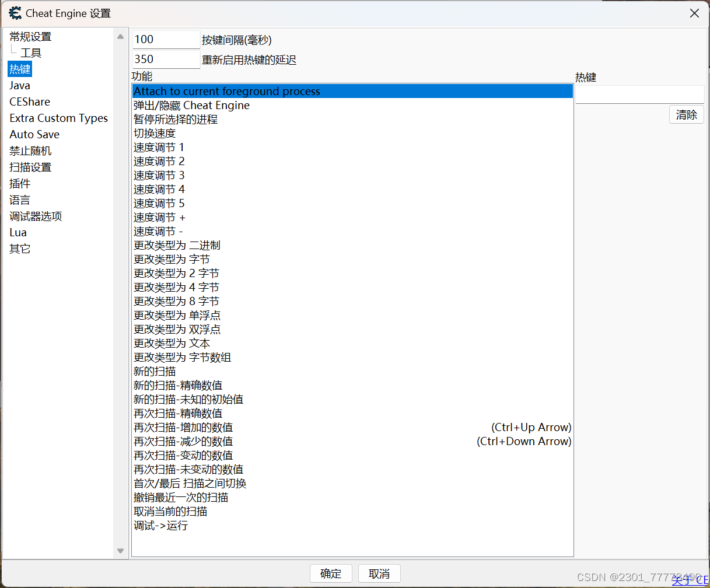
Task: Select 新的扫描-精确数值 function
Action: coord(352,386)
